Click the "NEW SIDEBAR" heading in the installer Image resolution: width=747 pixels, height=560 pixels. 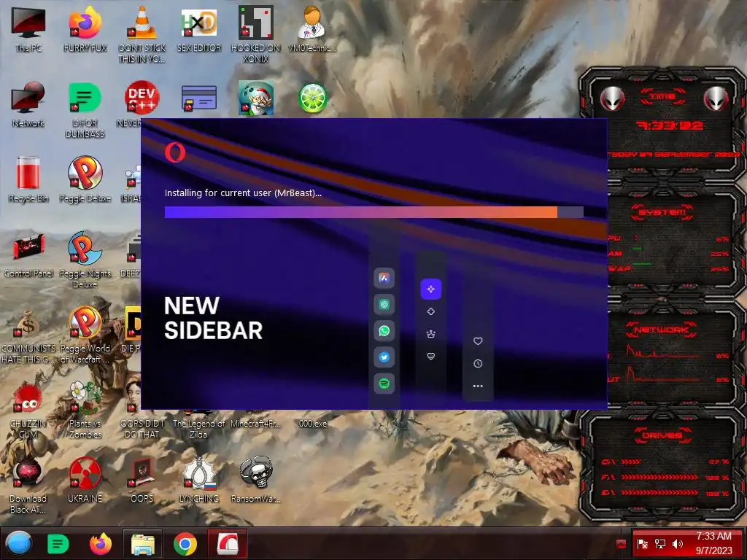213,318
